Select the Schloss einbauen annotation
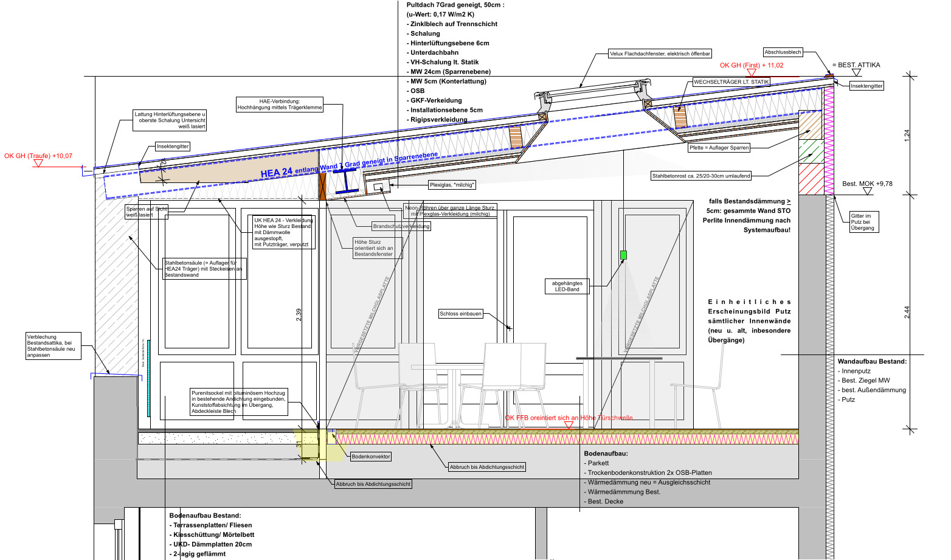 (460, 314)
